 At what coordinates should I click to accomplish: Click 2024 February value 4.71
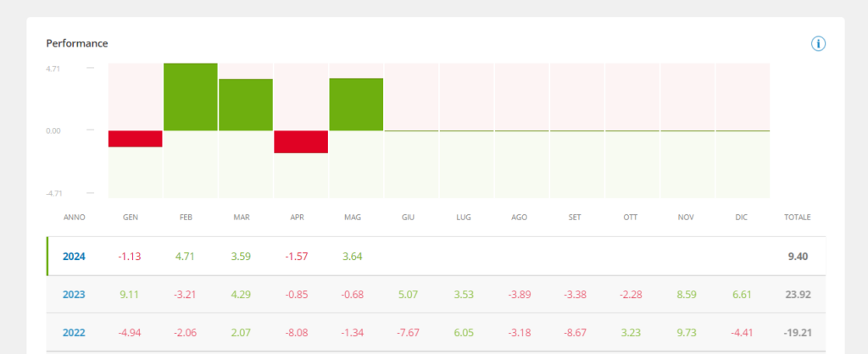186,257
